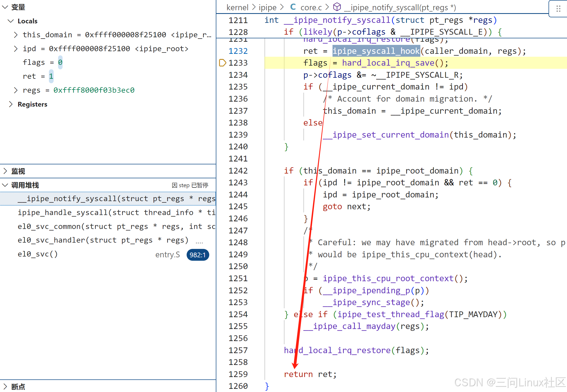Collapse the 变量 variables section
The image size is (567, 392).
5,7
